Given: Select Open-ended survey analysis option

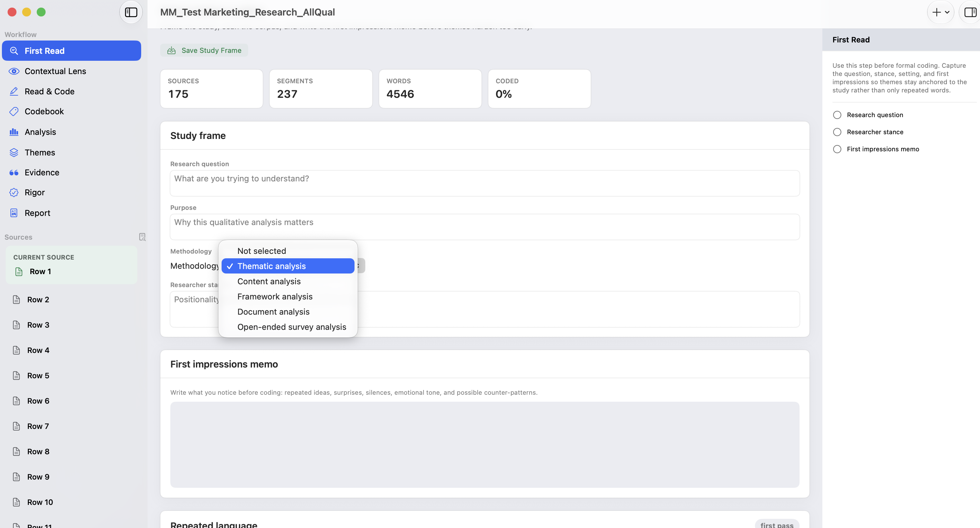Looking at the screenshot, I should pos(288,327).
